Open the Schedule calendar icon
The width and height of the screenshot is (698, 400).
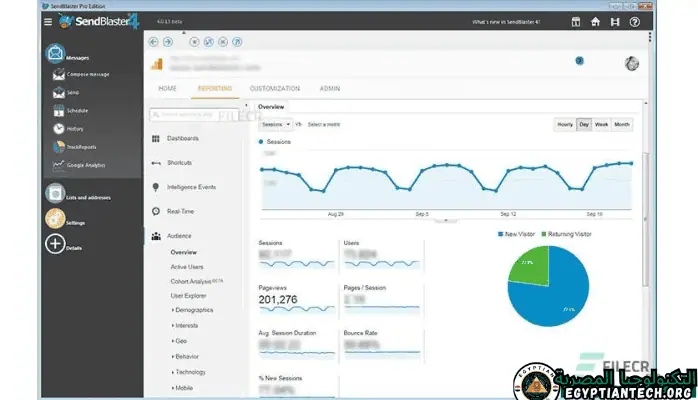(x=58, y=110)
